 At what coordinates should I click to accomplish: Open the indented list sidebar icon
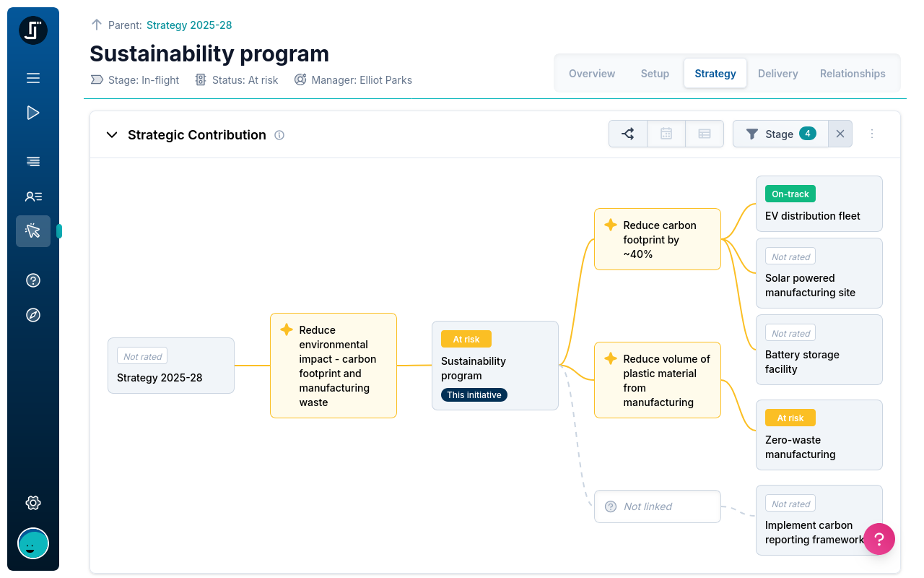click(x=33, y=161)
